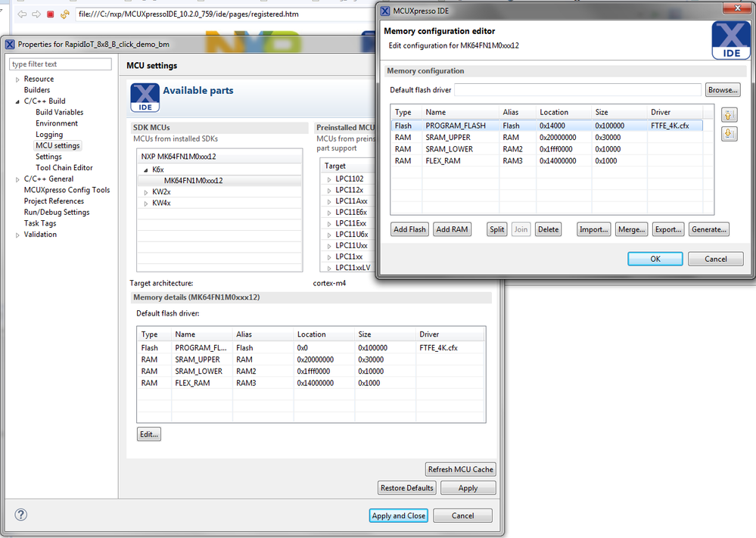Select Project References in the tree
Screen dimensions: 756x538
(x=54, y=201)
